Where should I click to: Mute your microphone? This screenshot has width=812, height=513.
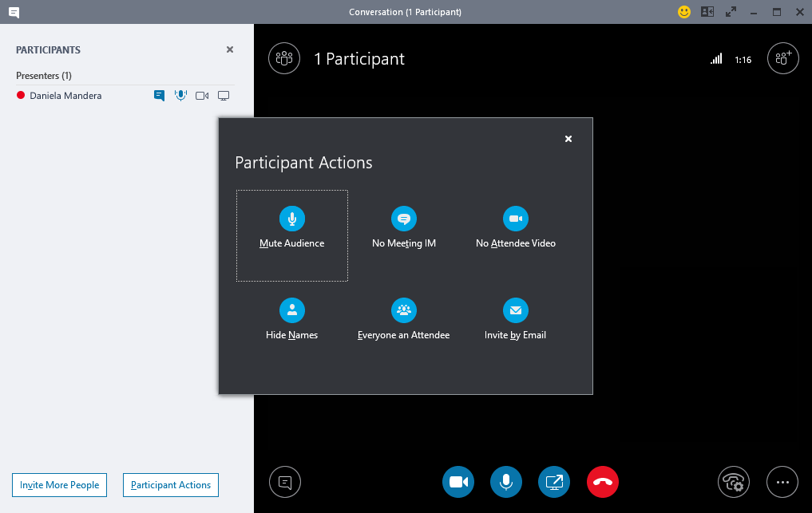pos(505,482)
